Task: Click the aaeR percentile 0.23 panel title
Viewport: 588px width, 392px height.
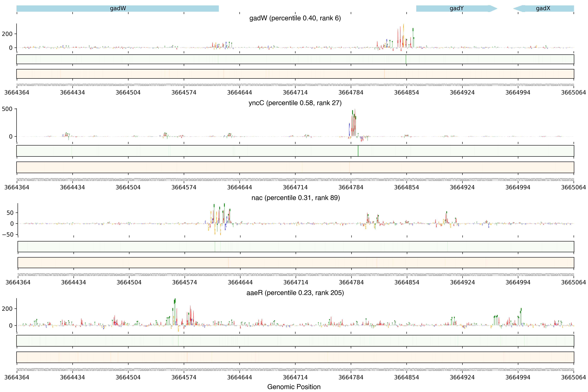Action: click(x=295, y=293)
